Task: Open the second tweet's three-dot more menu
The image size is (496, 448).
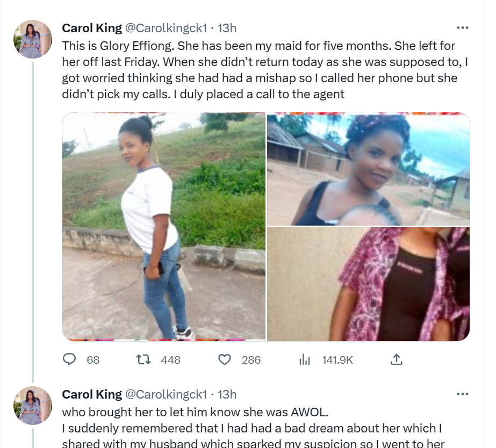Action: pos(462,394)
